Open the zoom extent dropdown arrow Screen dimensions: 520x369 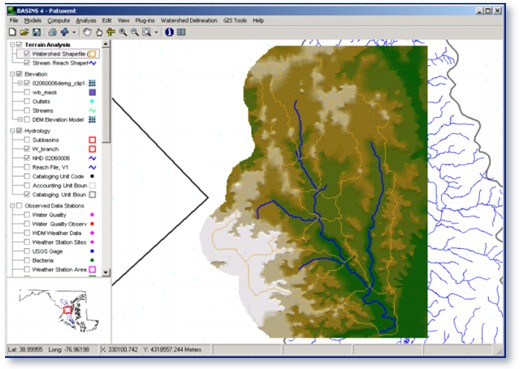156,32
